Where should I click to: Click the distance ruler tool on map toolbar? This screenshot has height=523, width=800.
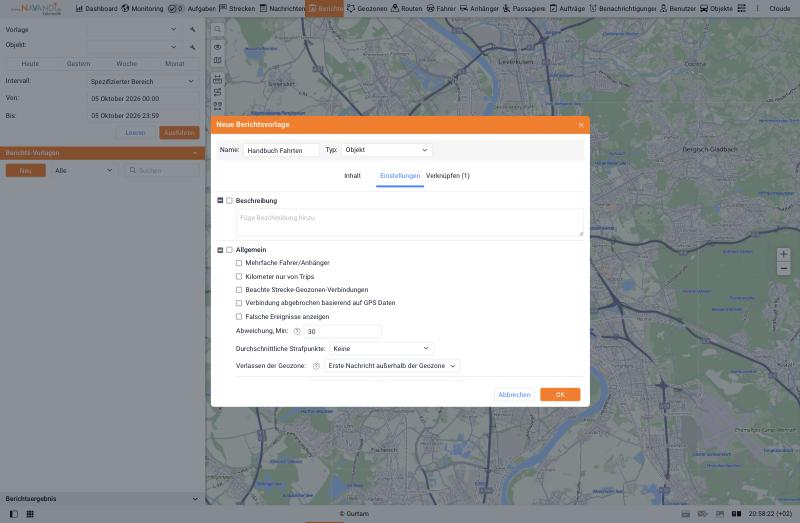(217, 79)
